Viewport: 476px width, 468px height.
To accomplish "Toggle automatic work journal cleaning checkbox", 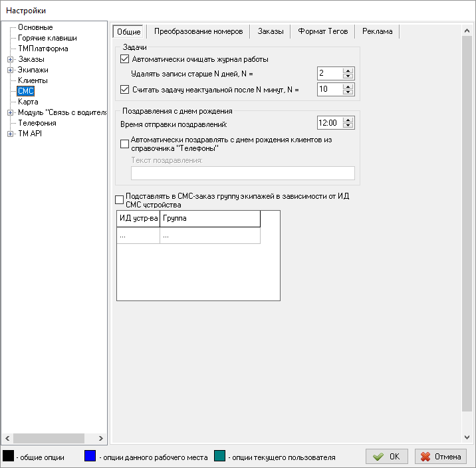I will click(124, 59).
